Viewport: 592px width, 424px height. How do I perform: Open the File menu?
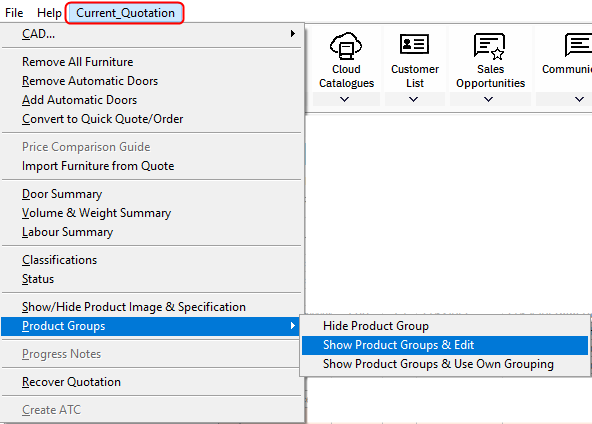click(x=14, y=13)
